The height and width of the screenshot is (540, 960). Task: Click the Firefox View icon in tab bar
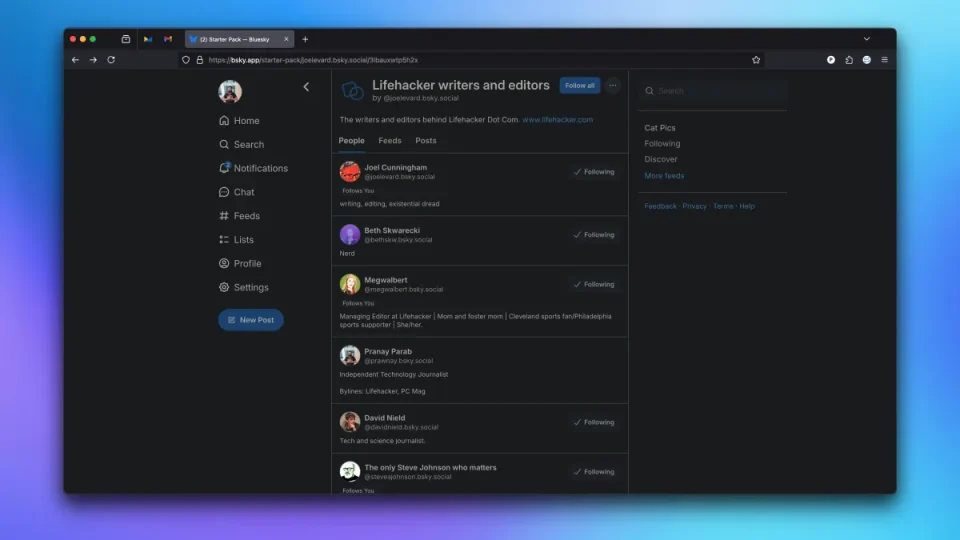click(x=126, y=39)
